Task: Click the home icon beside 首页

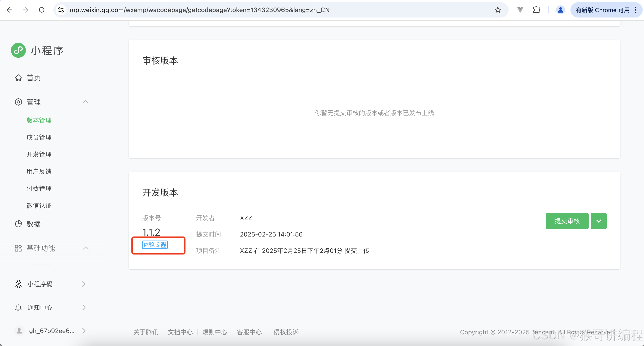Action: 18,78
